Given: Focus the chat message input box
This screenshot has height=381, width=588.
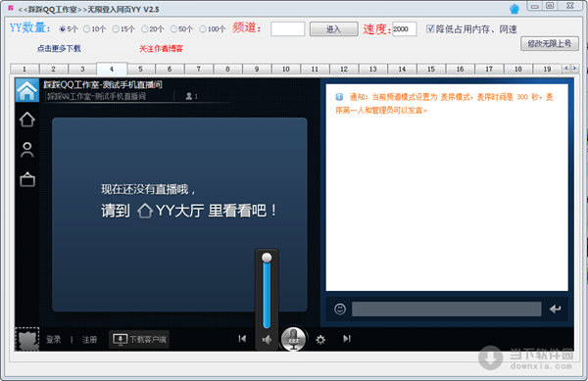Looking at the screenshot, I should coord(447,310).
